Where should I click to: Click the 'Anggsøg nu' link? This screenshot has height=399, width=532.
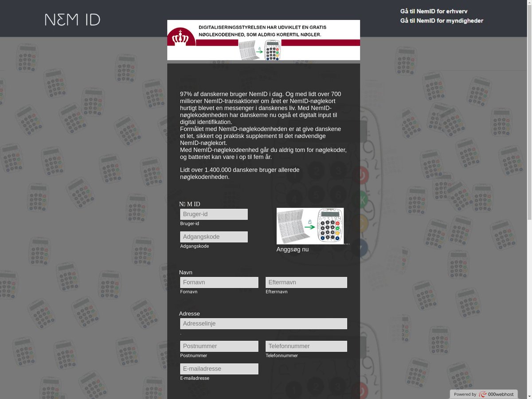click(x=293, y=250)
